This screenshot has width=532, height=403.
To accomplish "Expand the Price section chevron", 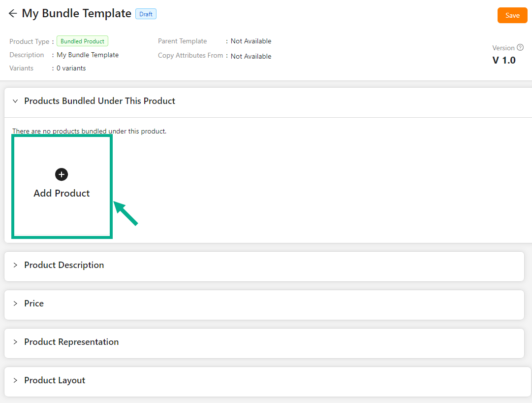I will pyautogui.click(x=15, y=303).
